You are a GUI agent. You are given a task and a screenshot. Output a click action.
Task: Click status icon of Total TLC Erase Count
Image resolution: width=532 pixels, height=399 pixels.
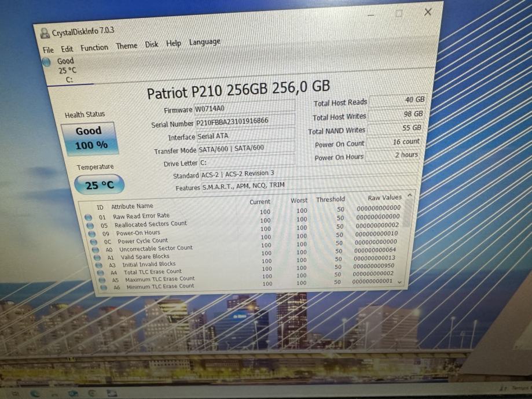pos(100,272)
